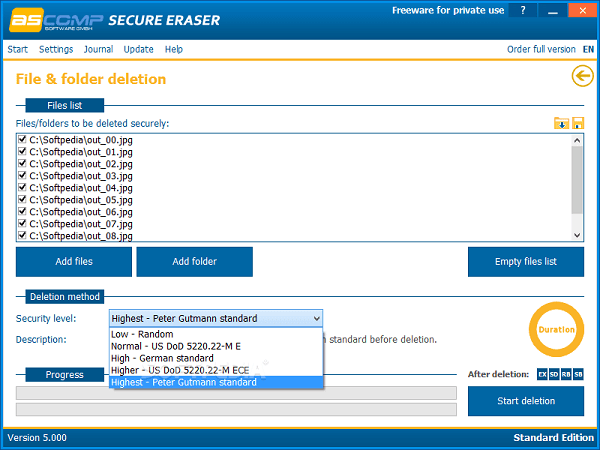
Task: Uncheck out_08.jpg checkbox
Action: (22, 235)
